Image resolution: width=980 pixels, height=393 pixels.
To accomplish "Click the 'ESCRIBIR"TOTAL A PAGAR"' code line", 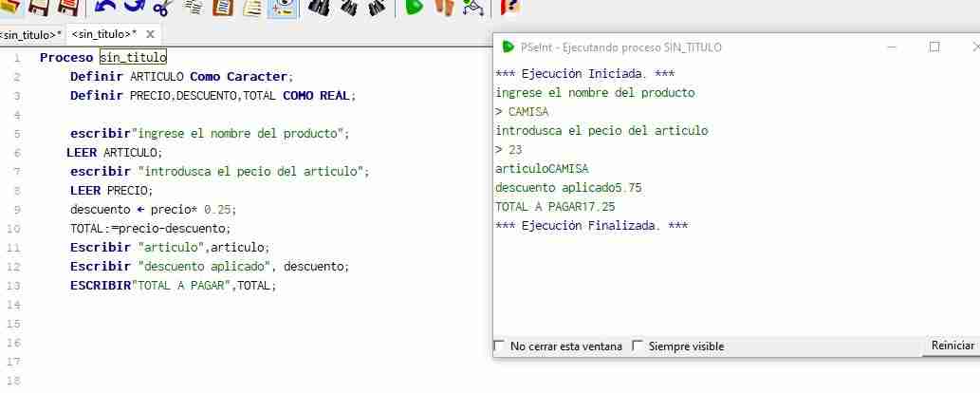I will pyautogui.click(x=173, y=286).
